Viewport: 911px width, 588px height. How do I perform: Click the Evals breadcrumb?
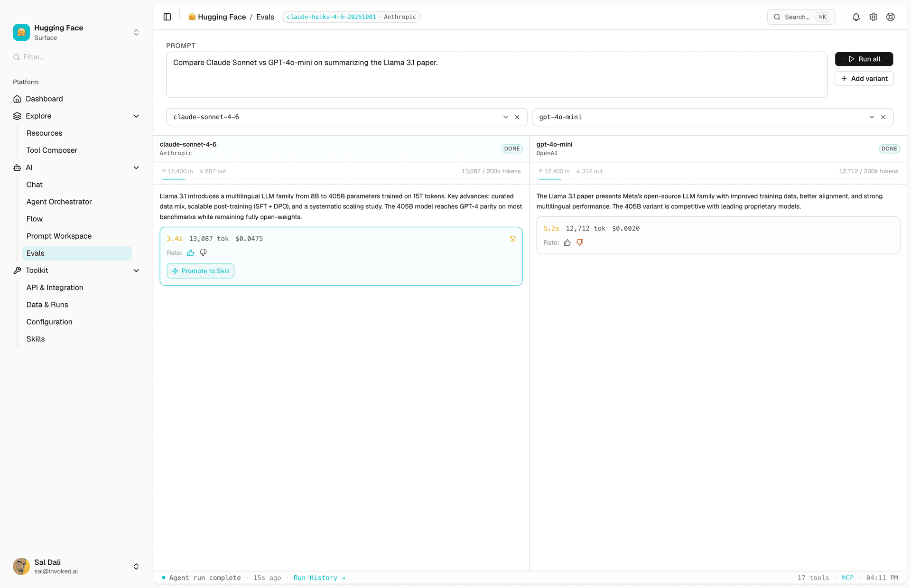tap(265, 17)
